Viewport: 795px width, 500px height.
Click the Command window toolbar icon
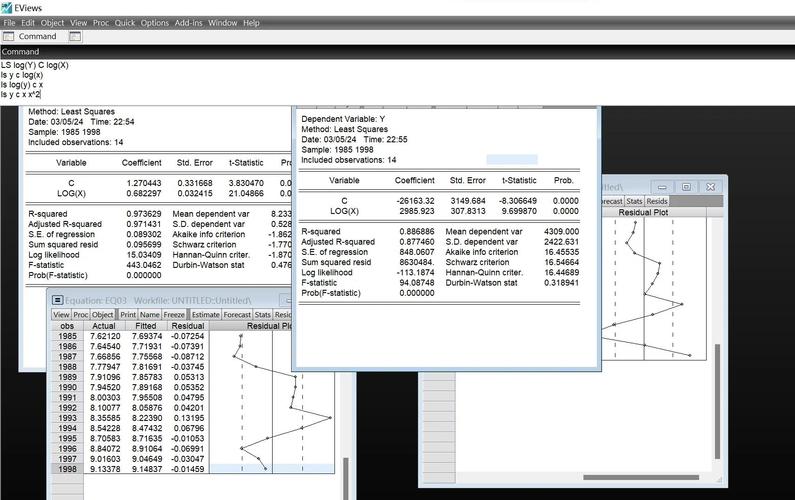[9, 36]
